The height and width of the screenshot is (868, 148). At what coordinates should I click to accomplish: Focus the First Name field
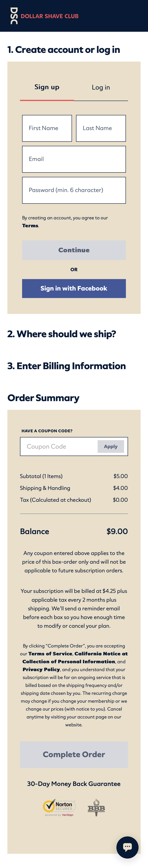(47, 128)
